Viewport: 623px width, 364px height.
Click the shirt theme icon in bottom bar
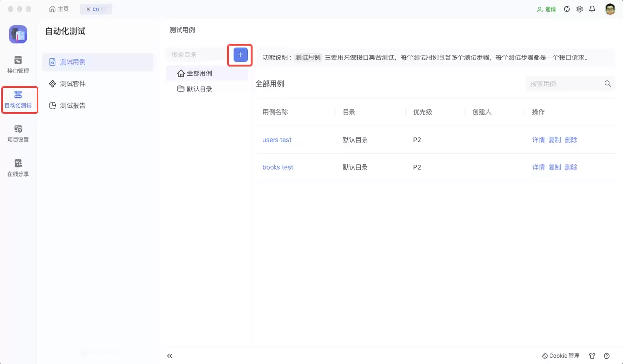[x=592, y=356]
